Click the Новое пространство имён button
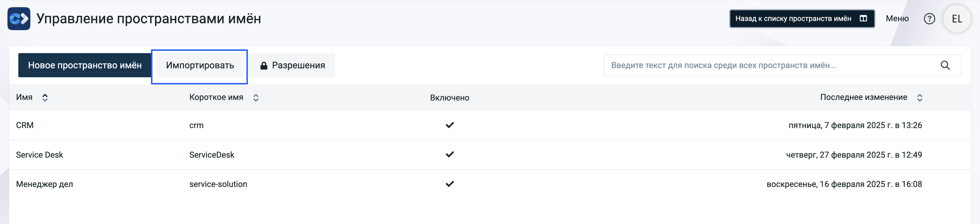This screenshot has width=980, height=224. pyautogui.click(x=85, y=65)
